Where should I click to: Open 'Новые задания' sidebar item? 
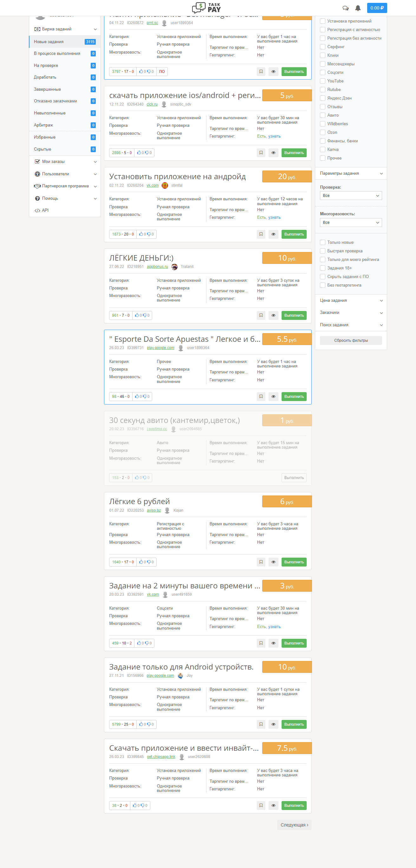[x=65, y=42]
